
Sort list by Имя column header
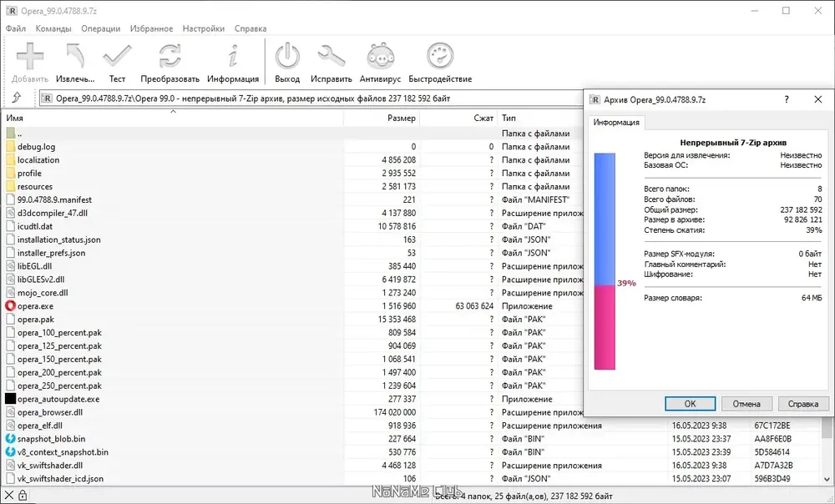coord(173,118)
